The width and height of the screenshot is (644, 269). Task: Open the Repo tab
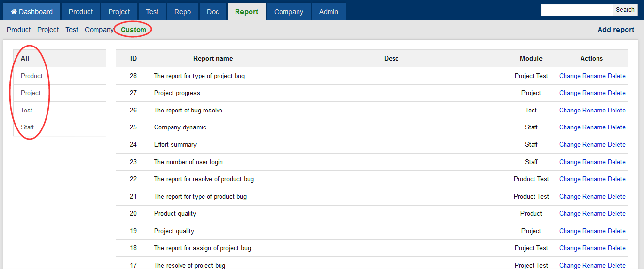pyautogui.click(x=183, y=12)
